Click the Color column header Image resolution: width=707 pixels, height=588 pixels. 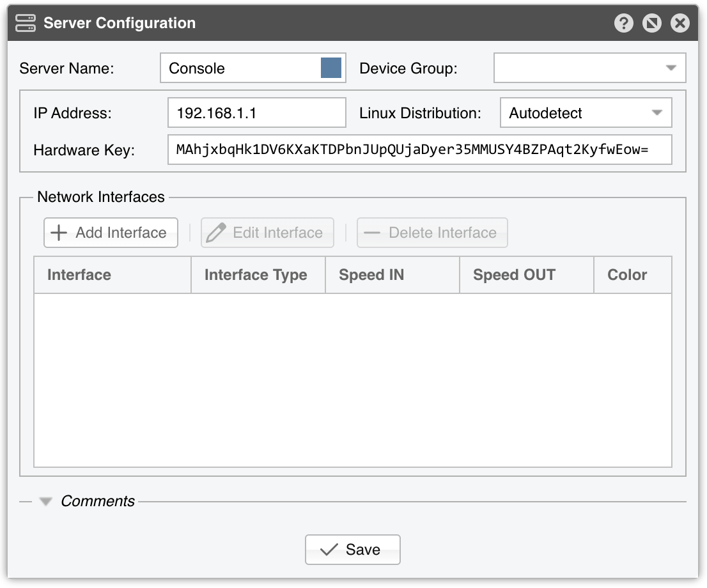pyautogui.click(x=633, y=275)
